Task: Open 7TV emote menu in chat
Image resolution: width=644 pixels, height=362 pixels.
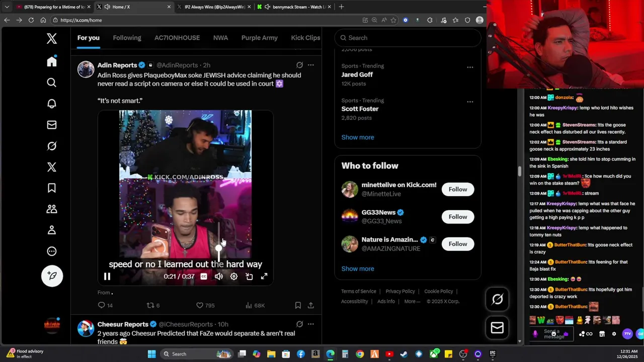Action: (627, 334)
